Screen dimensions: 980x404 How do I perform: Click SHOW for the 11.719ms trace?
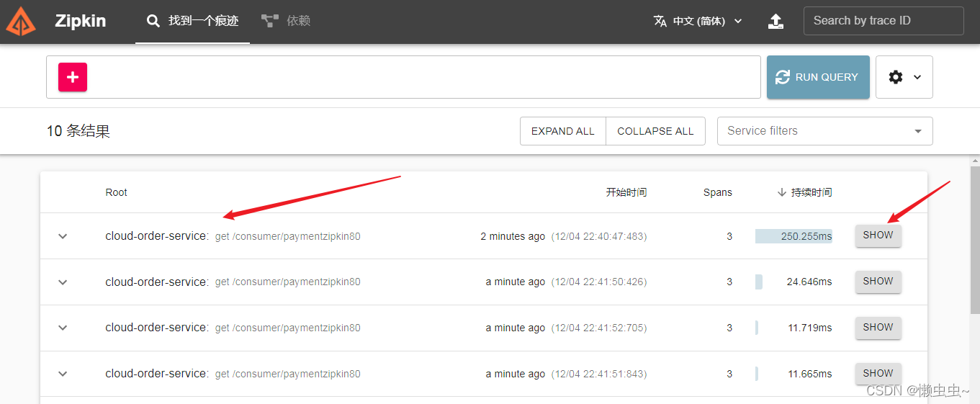(878, 328)
